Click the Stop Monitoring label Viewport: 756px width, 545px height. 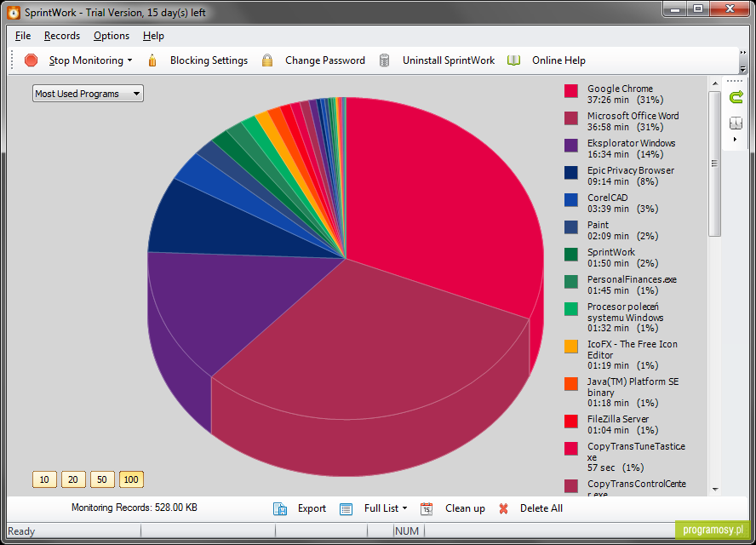pos(86,60)
